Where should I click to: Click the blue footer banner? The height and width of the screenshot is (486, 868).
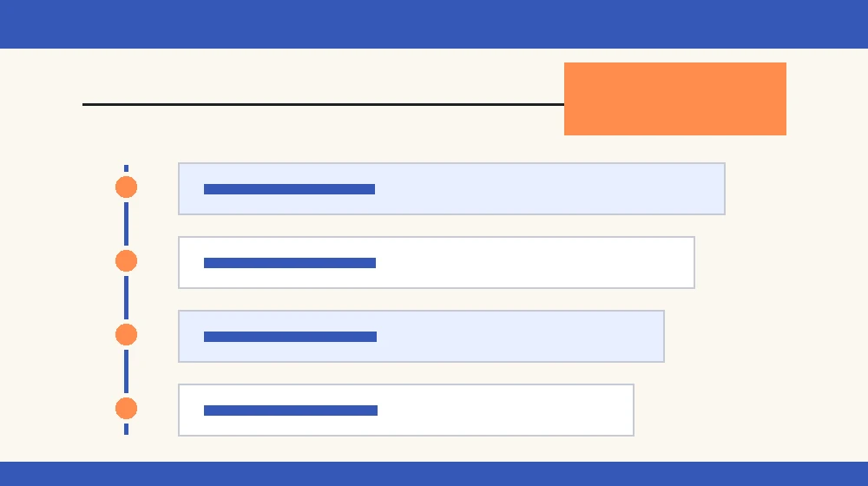(x=434, y=474)
